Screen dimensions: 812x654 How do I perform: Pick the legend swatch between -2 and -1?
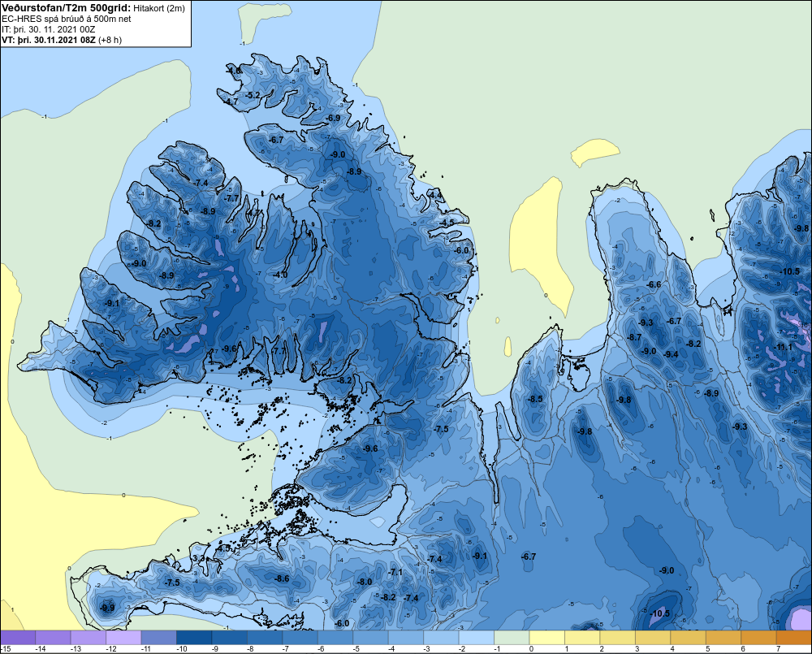tap(477, 638)
